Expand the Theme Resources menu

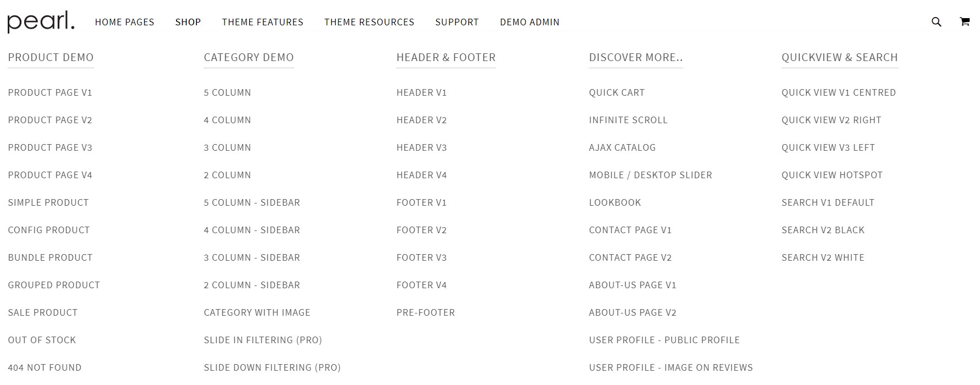pyautogui.click(x=369, y=22)
